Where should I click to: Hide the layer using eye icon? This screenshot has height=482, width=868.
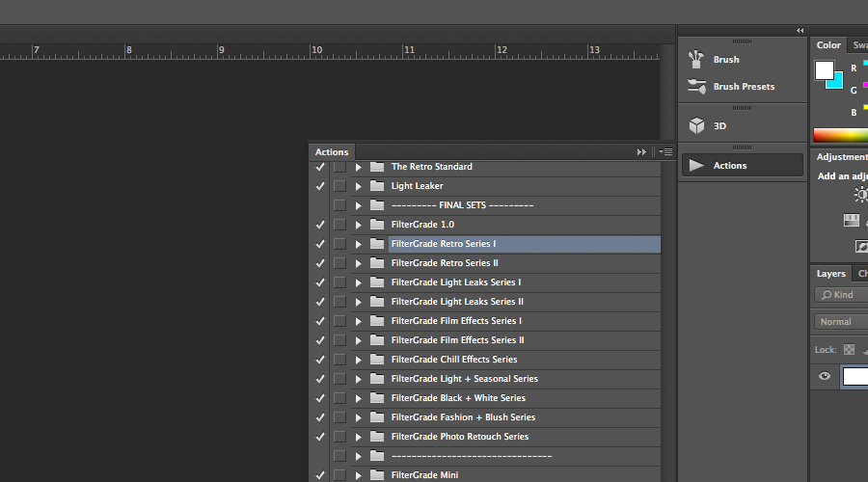click(825, 376)
